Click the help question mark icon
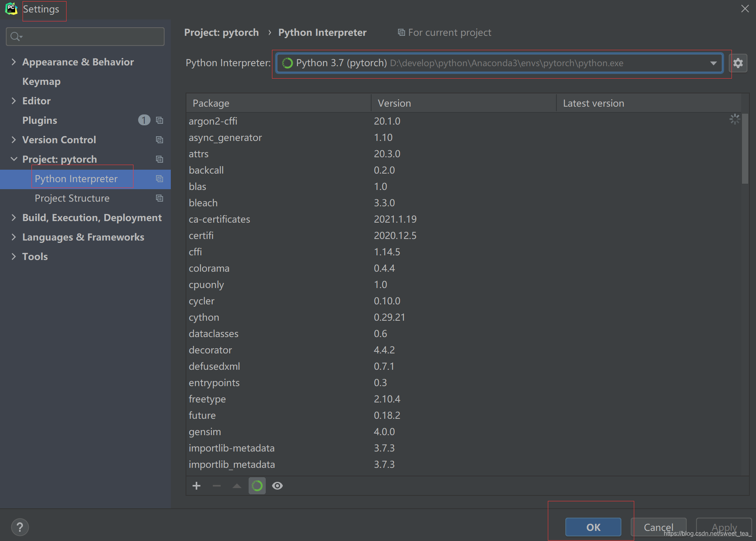 pyautogui.click(x=20, y=527)
